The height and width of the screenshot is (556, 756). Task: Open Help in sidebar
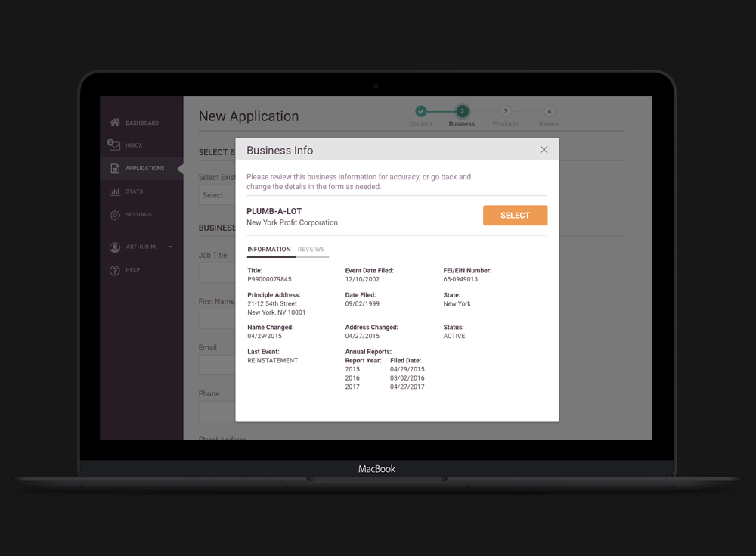pos(133,270)
